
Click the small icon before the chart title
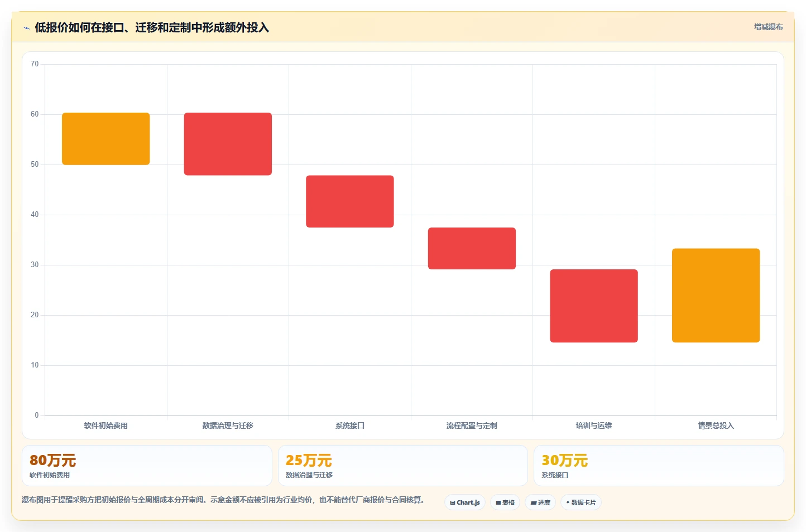point(26,28)
